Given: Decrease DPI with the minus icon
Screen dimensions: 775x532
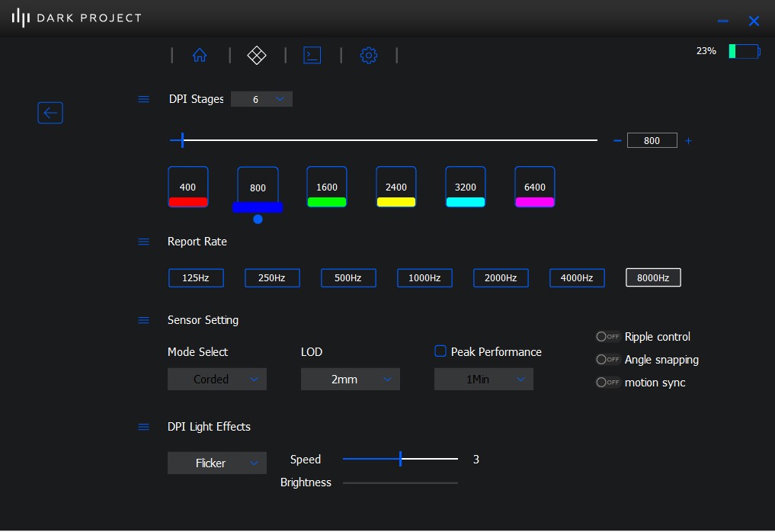Looking at the screenshot, I should coord(617,141).
